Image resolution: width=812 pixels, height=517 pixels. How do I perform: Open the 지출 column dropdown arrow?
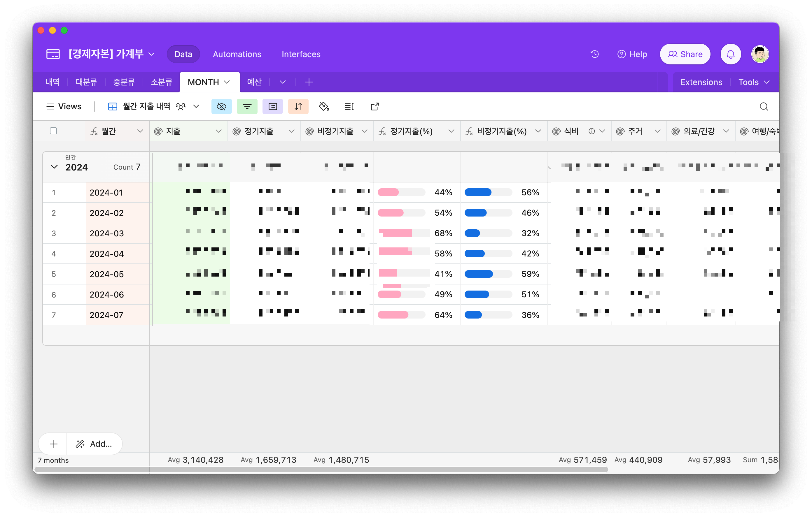(x=218, y=131)
